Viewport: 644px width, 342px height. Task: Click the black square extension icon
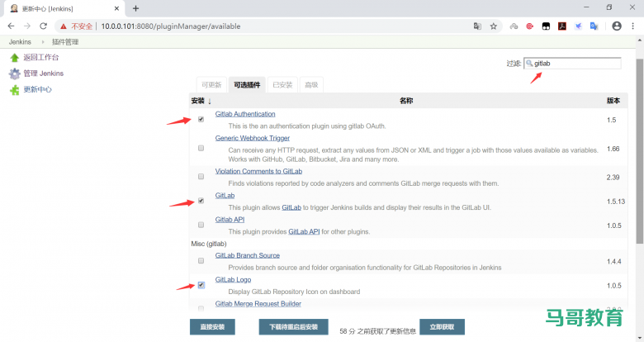pos(546,26)
